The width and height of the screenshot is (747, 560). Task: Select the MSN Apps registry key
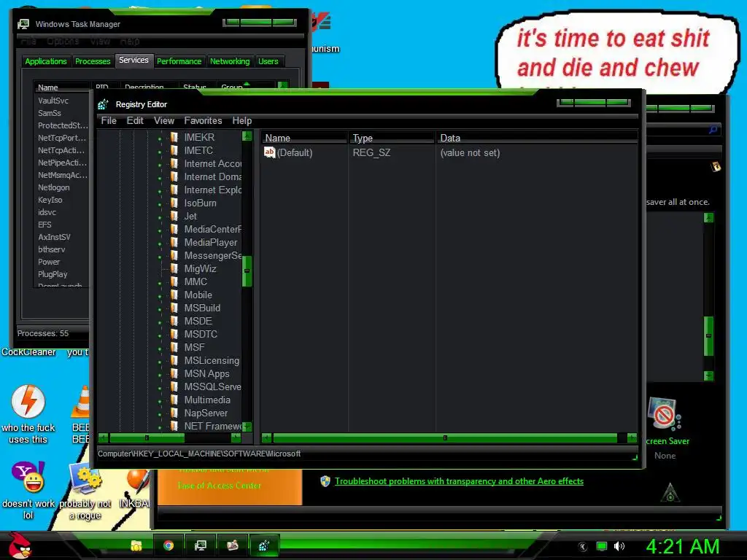coord(206,374)
